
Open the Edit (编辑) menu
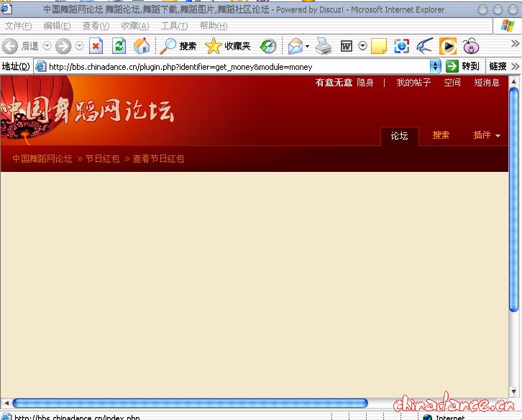pyautogui.click(x=57, y=26)
